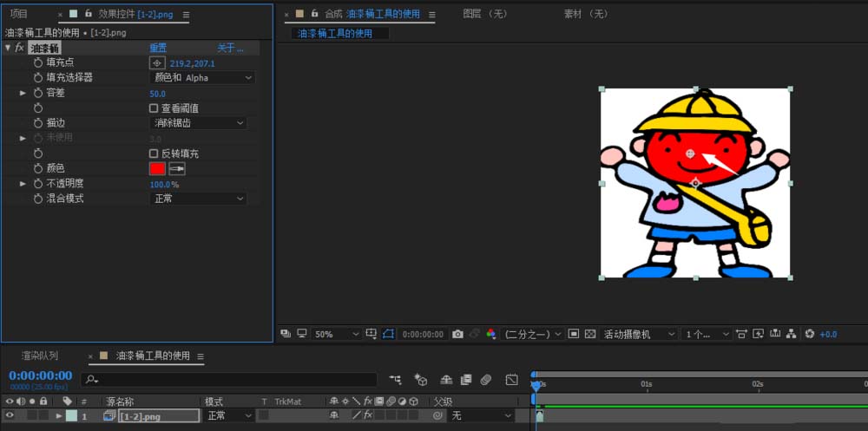
Task: Switch to the 渲染队列 tab
Action: pos(40,356)
